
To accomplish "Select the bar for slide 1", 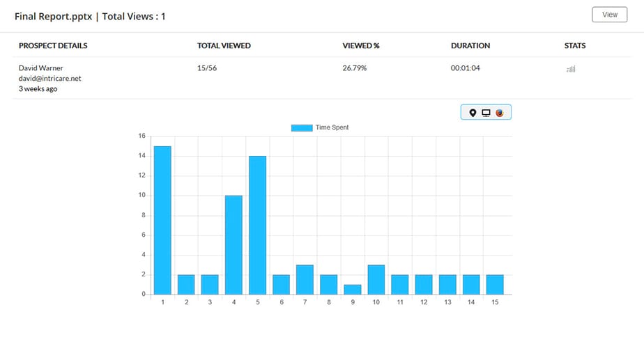I will pyautogui.click(x=162, y=221).
